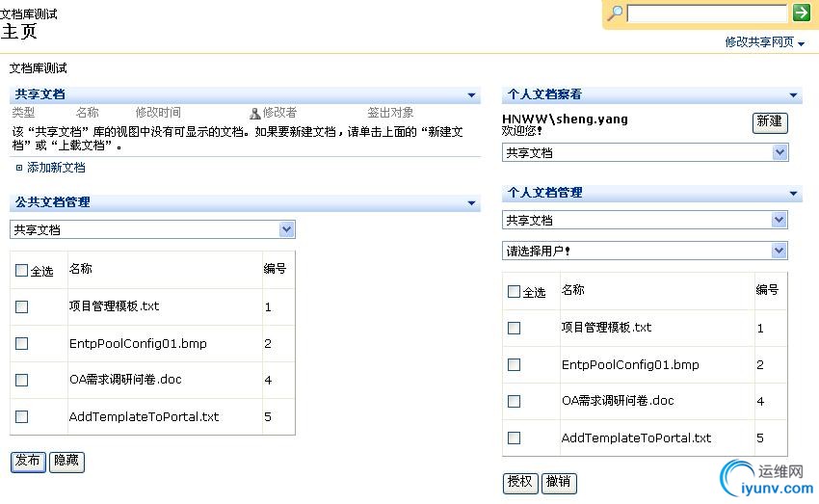819x504 pixels.
Task: Sort by the 类型 column header
Action: coord(23,113)
